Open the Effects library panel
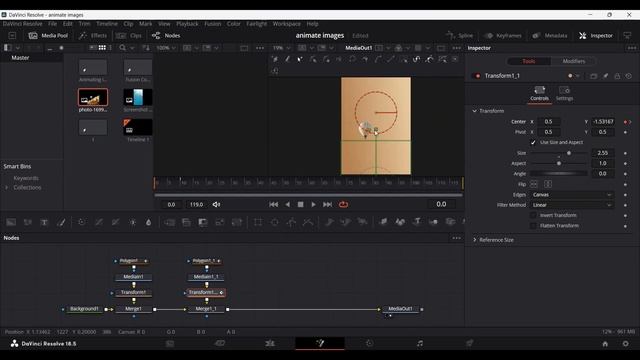Image resolution: width=640 pixels, height=360 pixels. [x=93, y=36]
